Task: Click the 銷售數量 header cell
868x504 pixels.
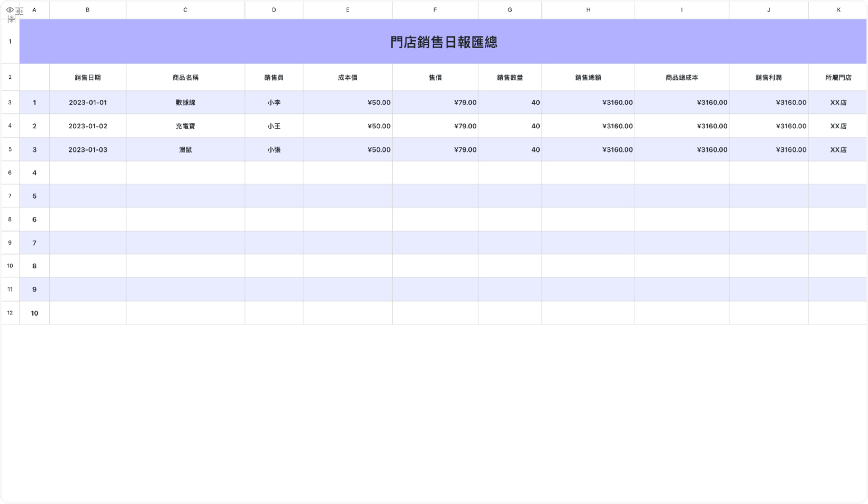Action: 510,77
